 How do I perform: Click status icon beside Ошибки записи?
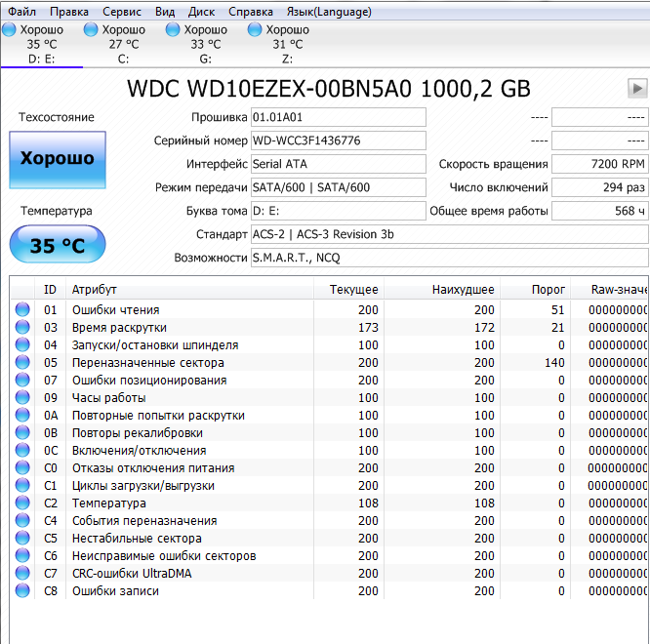(22, 591)
